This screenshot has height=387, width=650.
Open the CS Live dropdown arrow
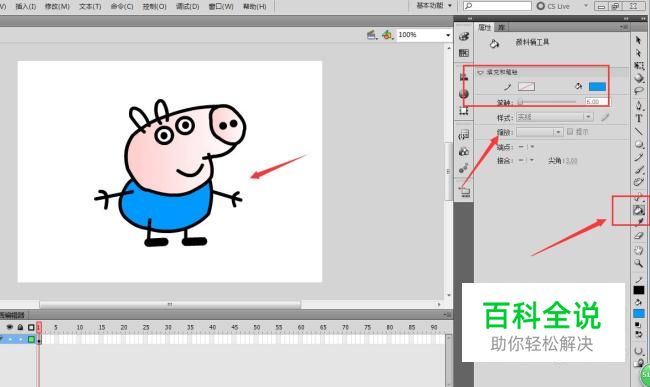click(x=586, y=6)
